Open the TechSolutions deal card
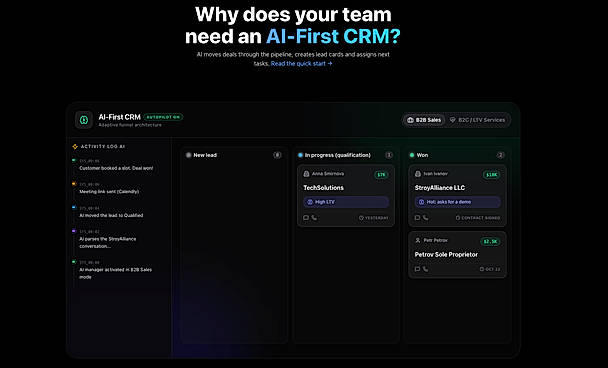 (x=346, y=195)
